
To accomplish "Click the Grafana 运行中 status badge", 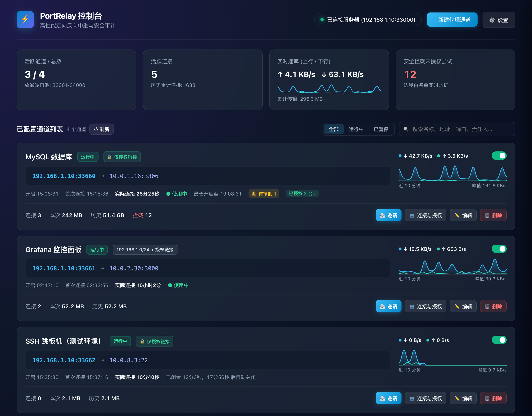I will 97,250.
